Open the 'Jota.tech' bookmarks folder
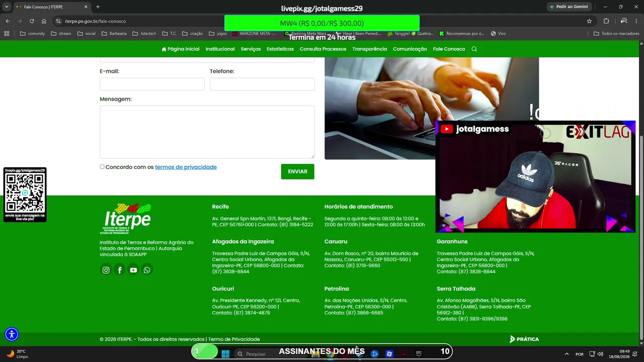The width and height of the screenshot is (644, 362). (144, 34)
